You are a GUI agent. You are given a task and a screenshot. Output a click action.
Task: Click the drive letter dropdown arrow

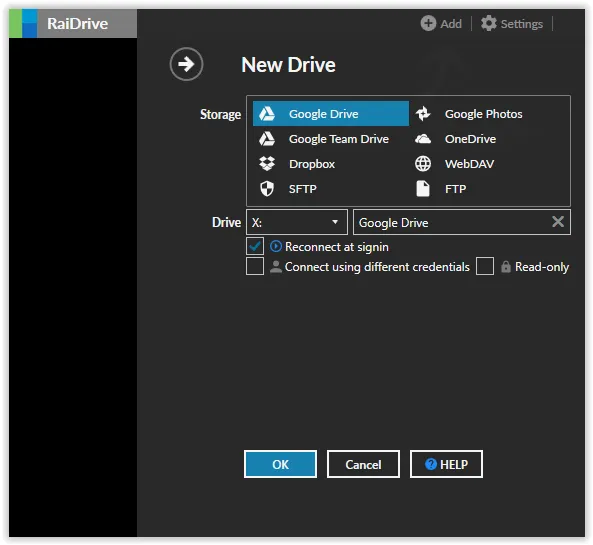[x=335, y=222]
